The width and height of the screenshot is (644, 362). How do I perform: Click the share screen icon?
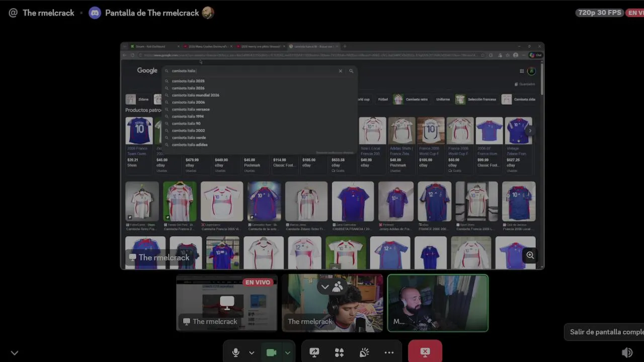[314, 352]
